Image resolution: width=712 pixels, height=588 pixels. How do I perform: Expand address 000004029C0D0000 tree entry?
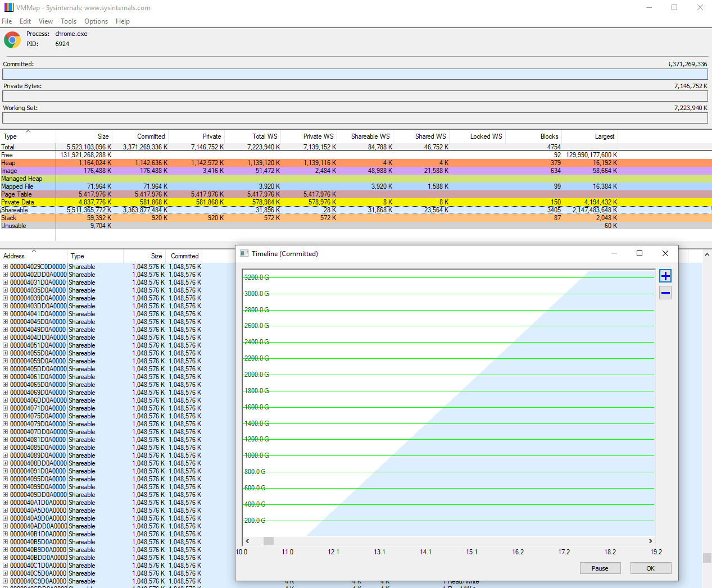coord(6,267)
